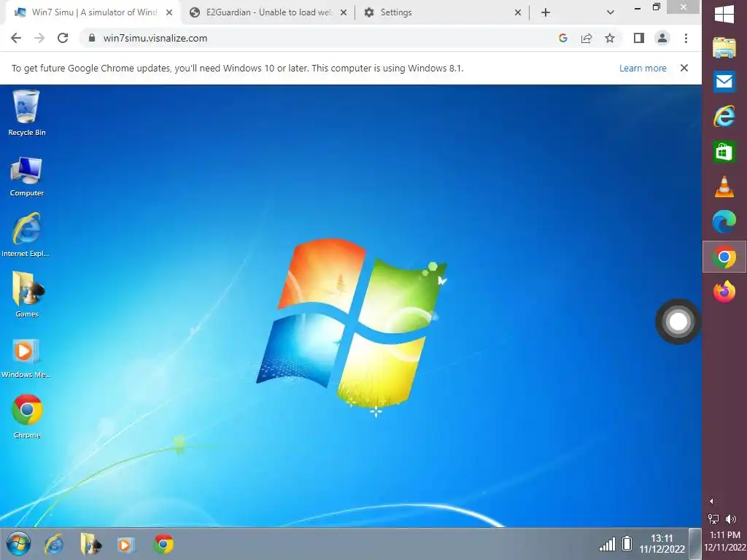
Task: Open the host network tray icon
Action: 713,518
